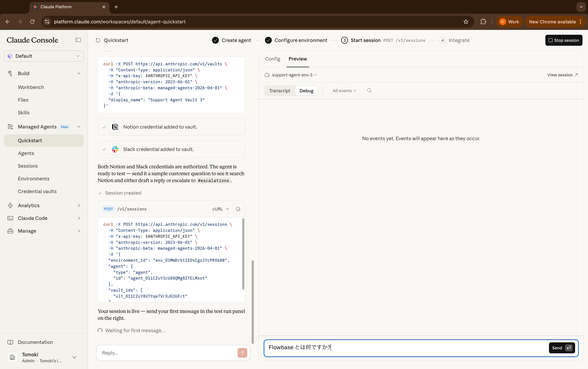This screenshot has width=588, height=369.
Task: Click the Notion logo icon
Action: pos(115,127)
